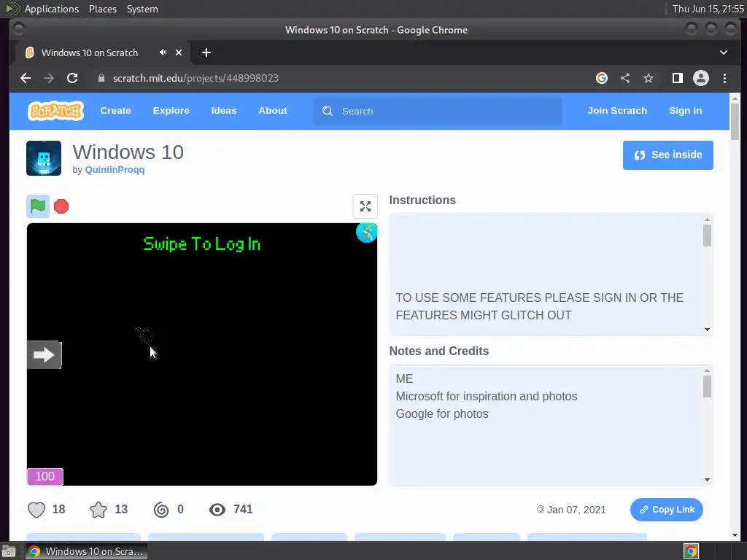Open the Ideas page
This screenshot has width=747, height=560.
(224, 111)
